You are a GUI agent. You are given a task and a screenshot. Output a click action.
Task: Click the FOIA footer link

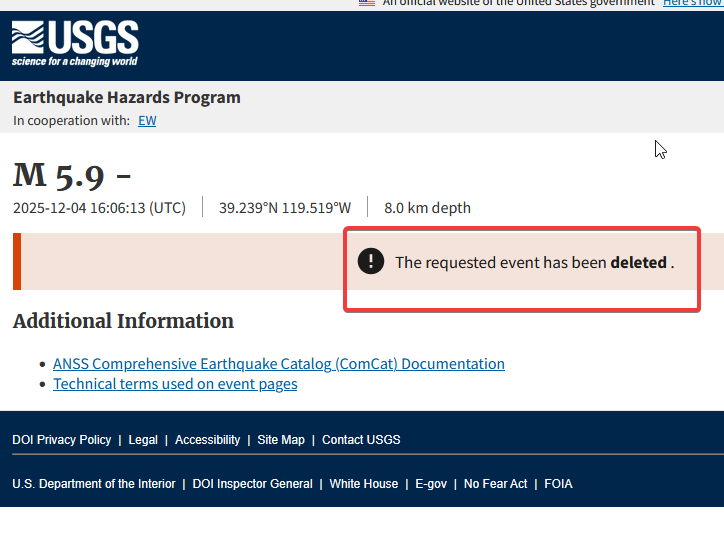click(558, 484)
